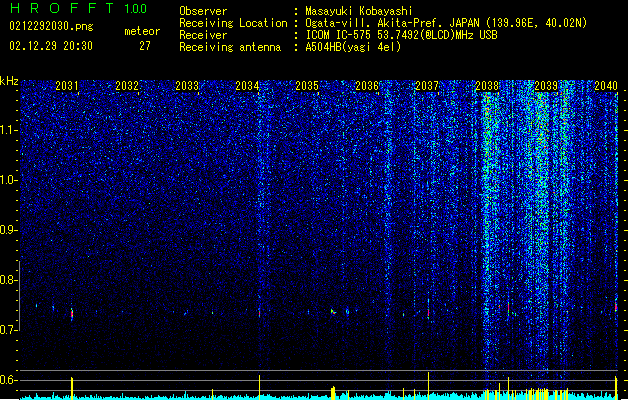Click the yellow detection bar below 2034
Image resolution: width=629 pixels, height=400 pixels.
point(260,387)
